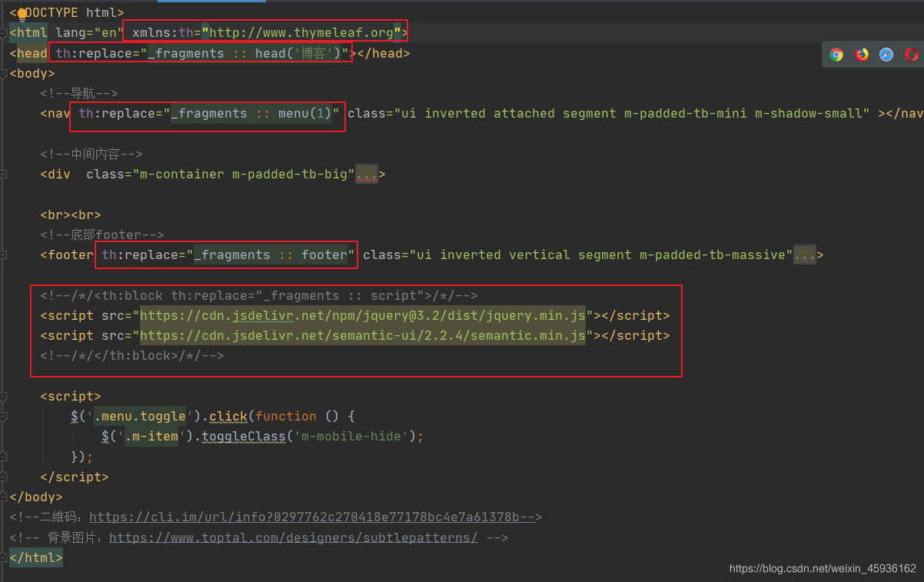Click the click method call

coord(228,417)
